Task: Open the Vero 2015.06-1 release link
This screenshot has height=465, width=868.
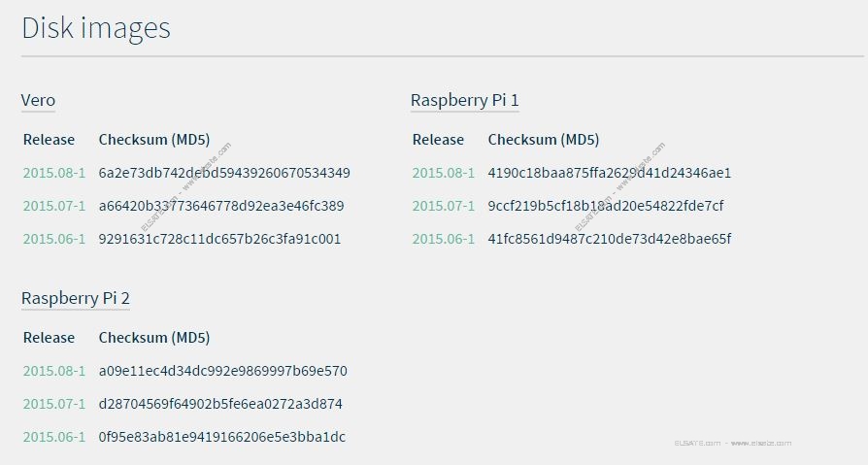Action: 54,239
